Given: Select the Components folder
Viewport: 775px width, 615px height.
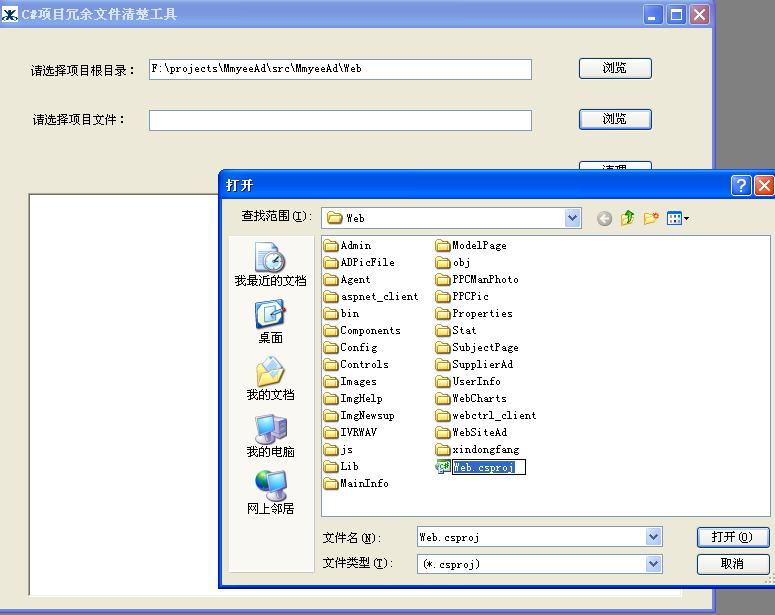Looking at the screenshot, I should click(x=369, y=331).
